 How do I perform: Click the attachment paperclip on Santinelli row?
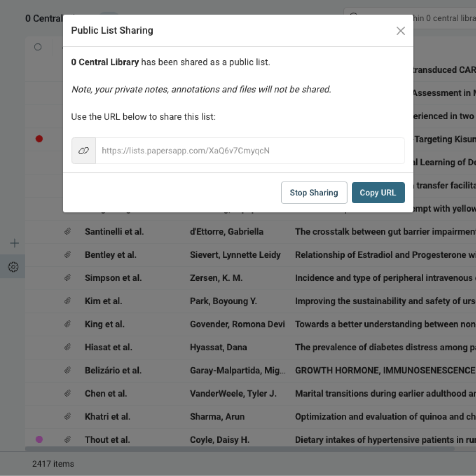tap(68, 231)
